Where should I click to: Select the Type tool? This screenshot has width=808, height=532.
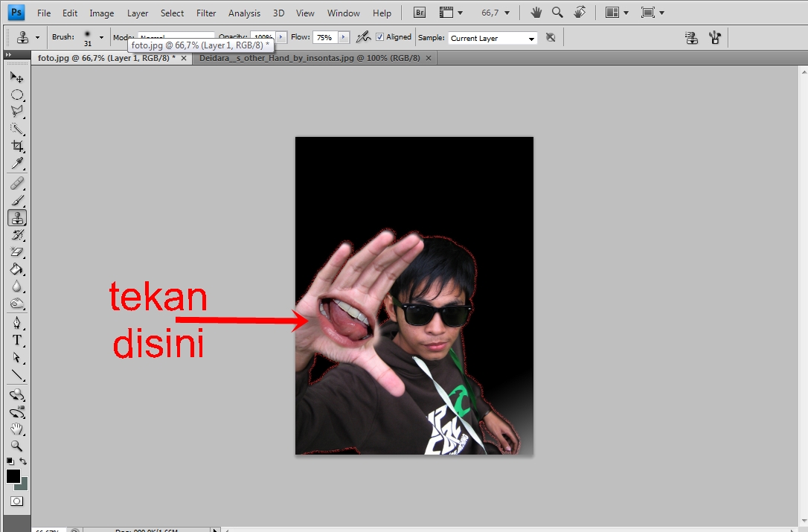pos(17,340)
